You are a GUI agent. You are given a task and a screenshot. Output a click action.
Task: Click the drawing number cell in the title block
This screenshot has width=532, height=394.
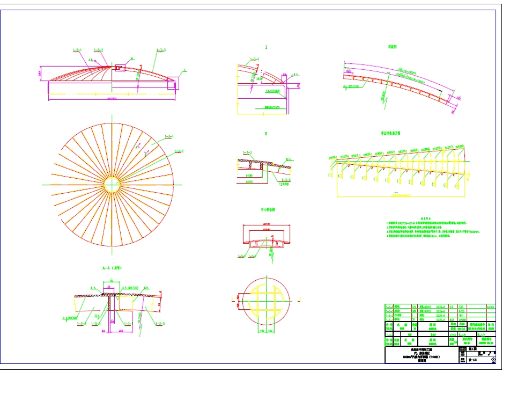point(481,360)
